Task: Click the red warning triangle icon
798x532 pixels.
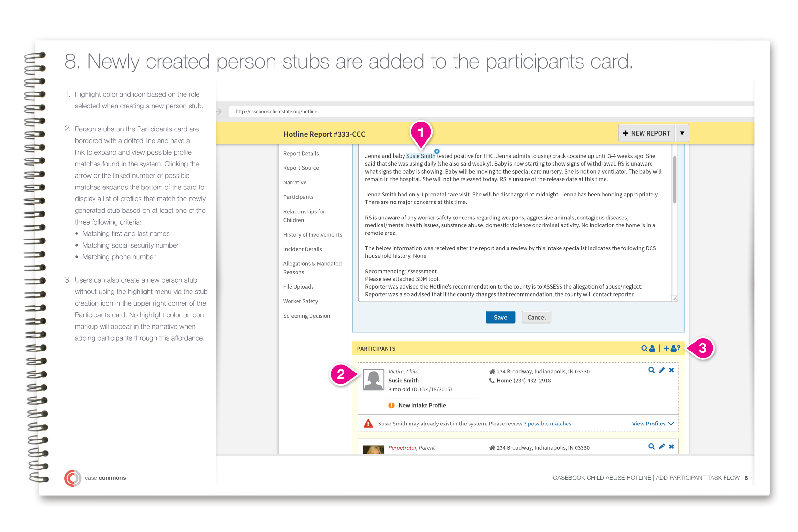Action: (368, 424)
